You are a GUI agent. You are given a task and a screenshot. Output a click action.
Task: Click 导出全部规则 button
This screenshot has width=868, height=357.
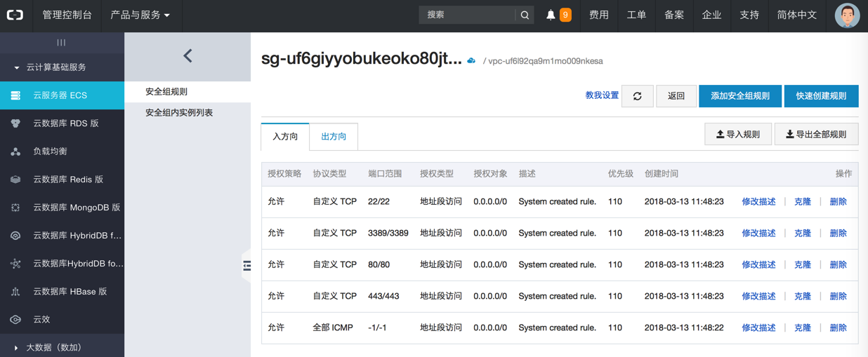point(816,134)
